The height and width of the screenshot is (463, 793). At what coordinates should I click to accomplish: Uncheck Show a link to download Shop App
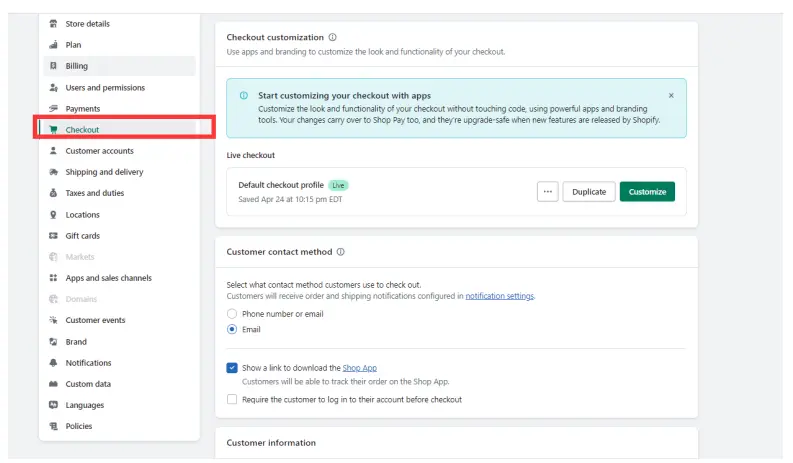tap(232, 368)
